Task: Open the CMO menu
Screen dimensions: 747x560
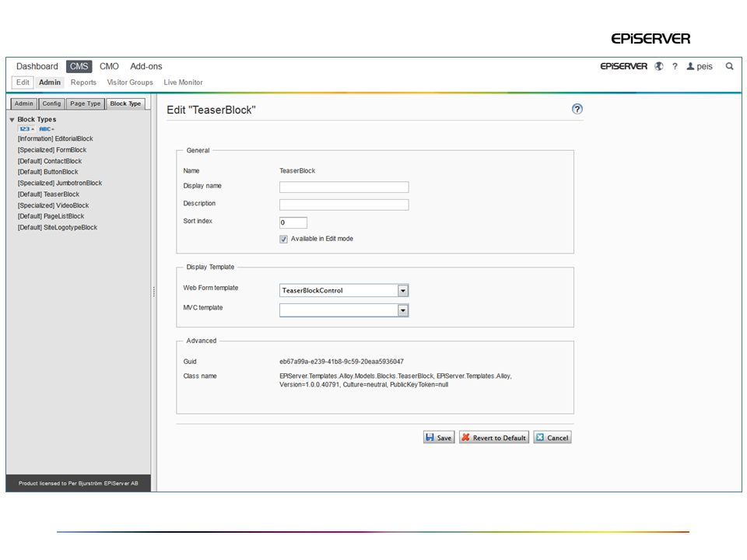Action: [109, 66]
